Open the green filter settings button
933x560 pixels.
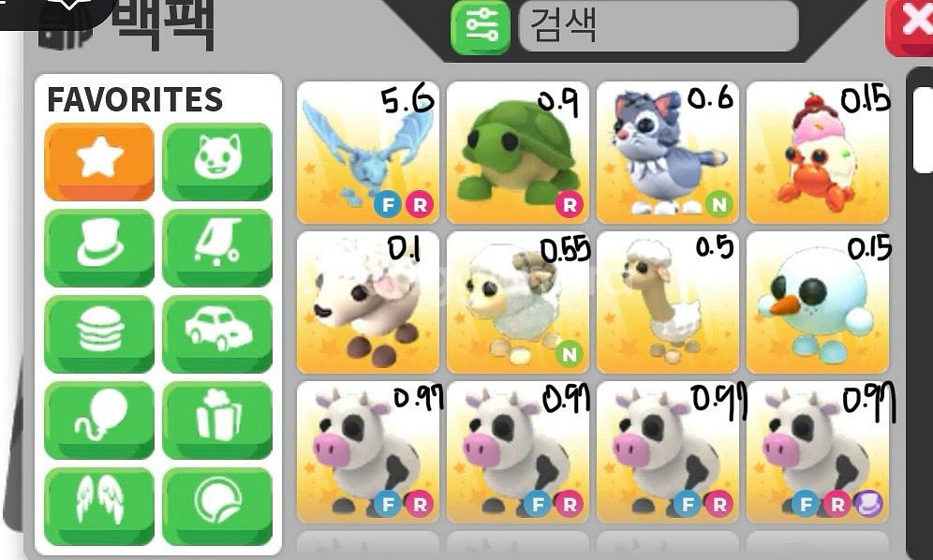(481, 27)
